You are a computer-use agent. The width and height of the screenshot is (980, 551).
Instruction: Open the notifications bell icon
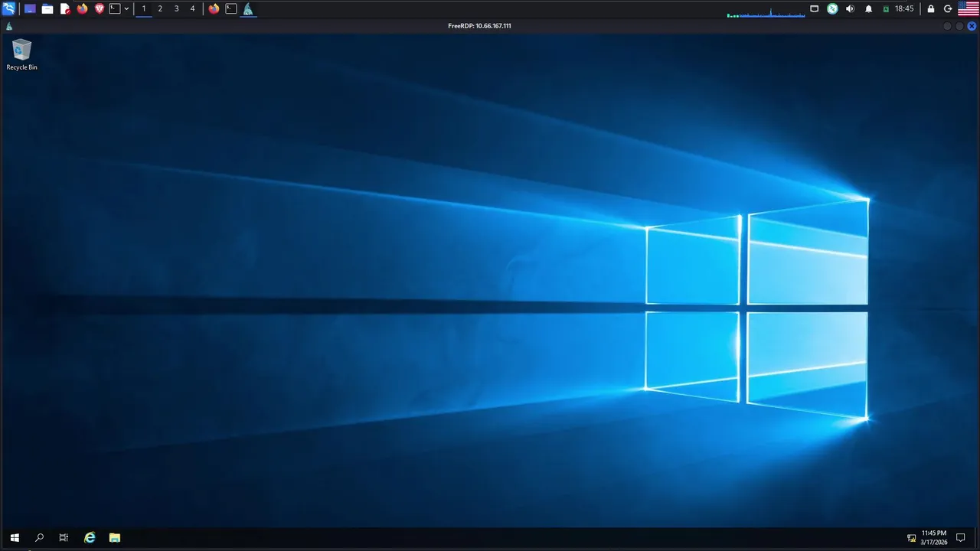point(869,8)
